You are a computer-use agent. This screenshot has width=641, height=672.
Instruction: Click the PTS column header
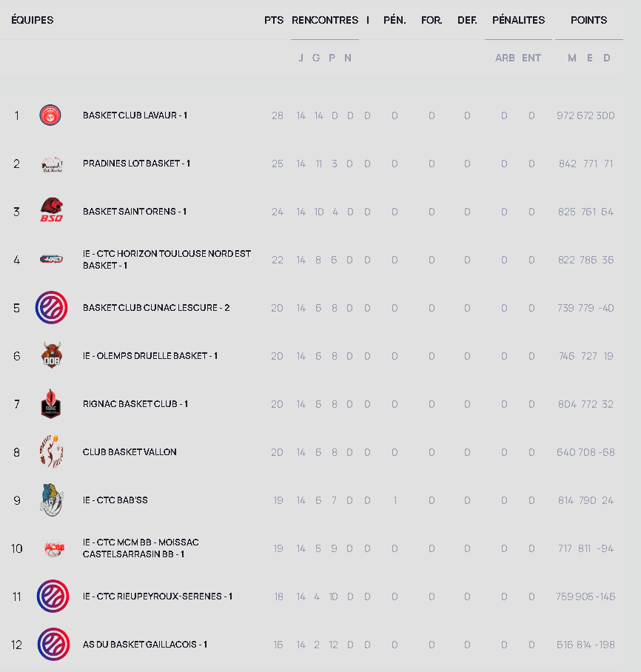pyautogui.click(x=274, y=20)
